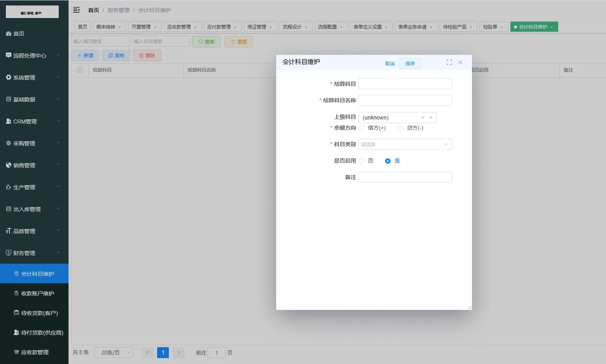Close the 会计科目维护 tab with its x
The width and height of the screenshot is (606, 364).
pos(551,27)
